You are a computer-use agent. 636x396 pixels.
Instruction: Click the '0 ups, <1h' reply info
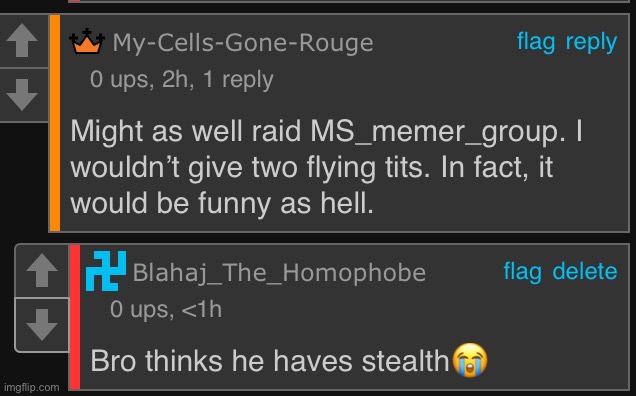click(166, 310)
